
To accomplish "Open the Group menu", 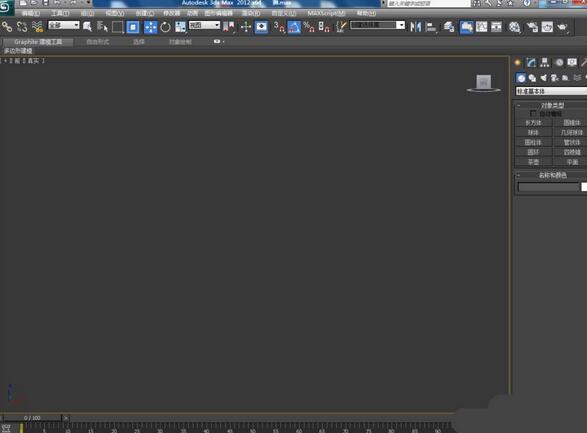I will click(87, 13).
